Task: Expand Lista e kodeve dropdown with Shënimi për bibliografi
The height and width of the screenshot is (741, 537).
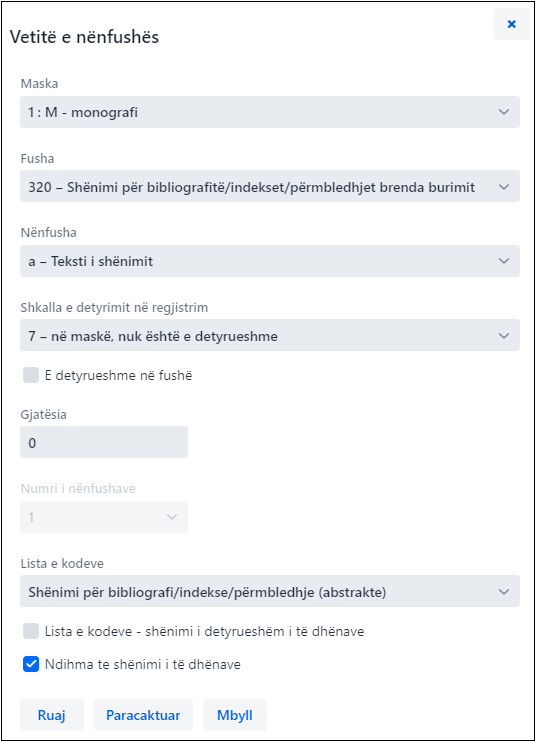Action: [270, 591]
